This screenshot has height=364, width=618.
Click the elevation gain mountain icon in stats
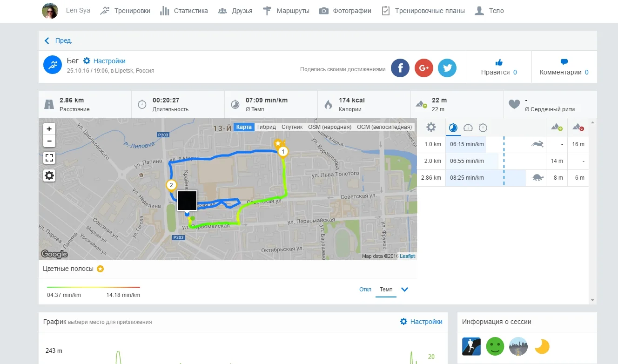(422, 104)
